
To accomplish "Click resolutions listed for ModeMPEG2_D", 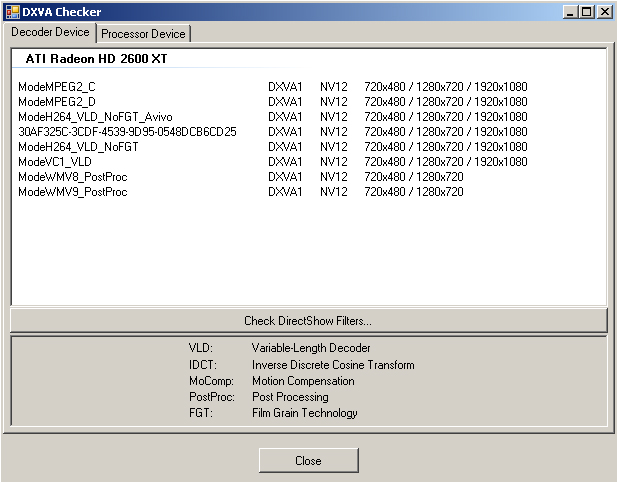I will [x=446, y=102].
